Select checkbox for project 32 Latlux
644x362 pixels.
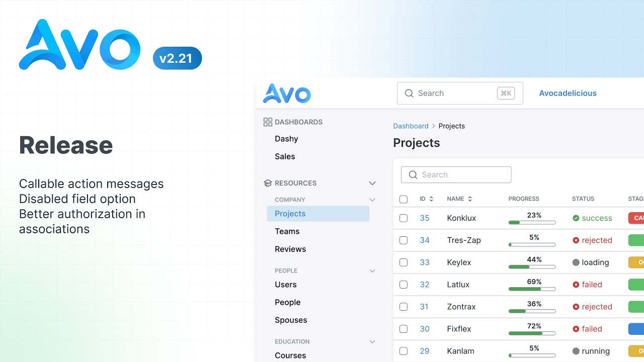click(x=404, y=285)
